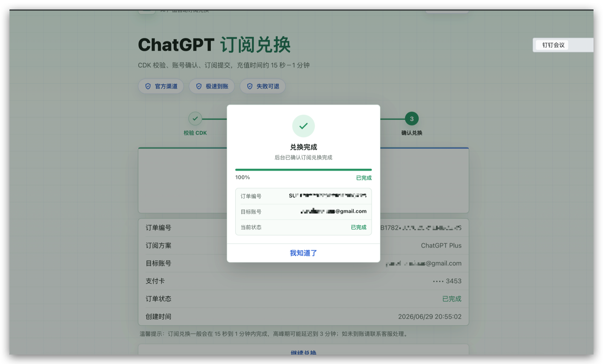Click the 兑换完成 dialog title
The width and height of the screenshot is (603, 364).
tap(303, 147)
